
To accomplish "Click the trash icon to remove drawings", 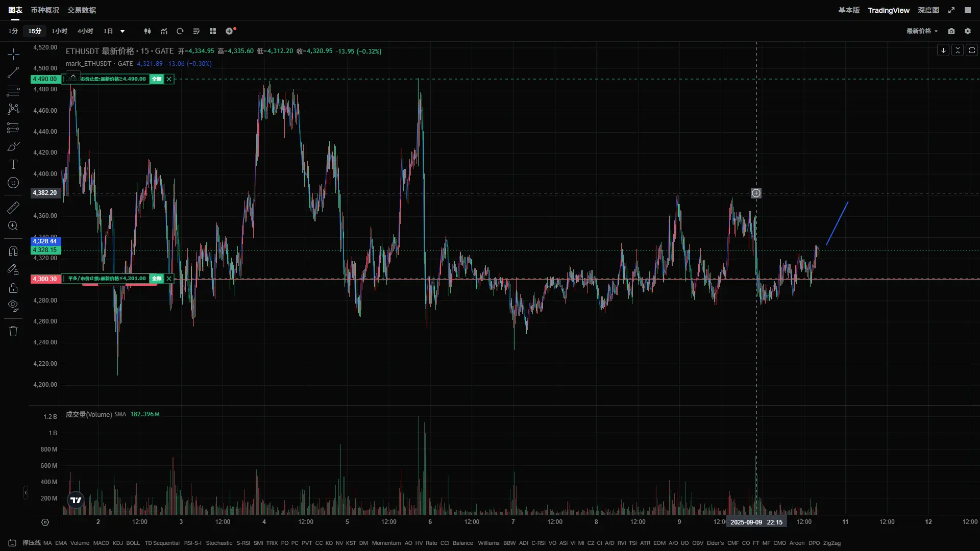I will click(13, 331).
